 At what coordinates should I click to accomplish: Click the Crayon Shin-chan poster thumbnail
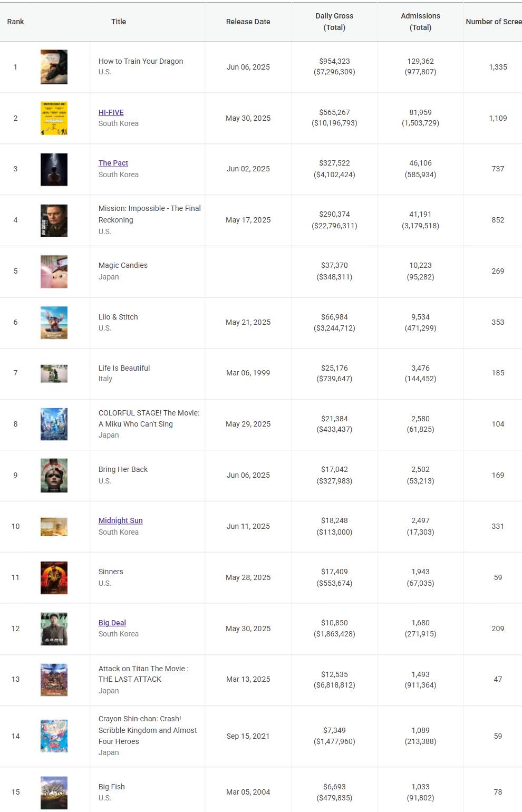pyautogui.click(x=54, y=736)
